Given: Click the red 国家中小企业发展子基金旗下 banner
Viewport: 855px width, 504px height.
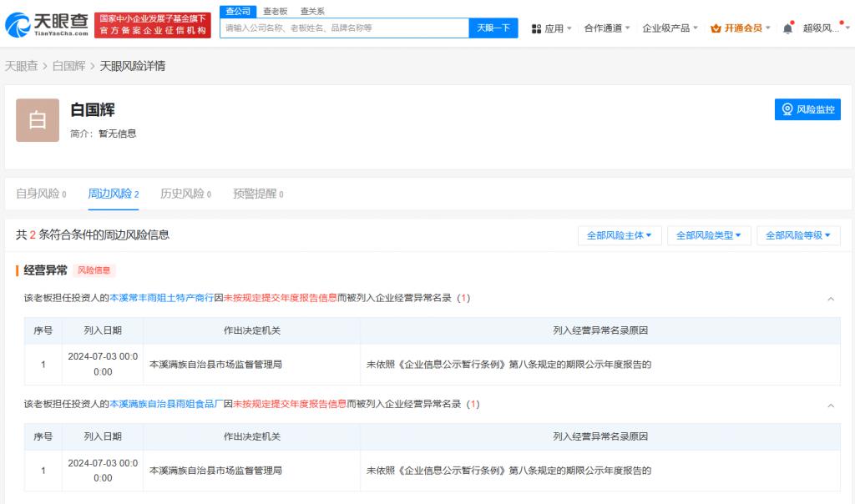Looking at the screenshot, I should click(x=153, y=25).
